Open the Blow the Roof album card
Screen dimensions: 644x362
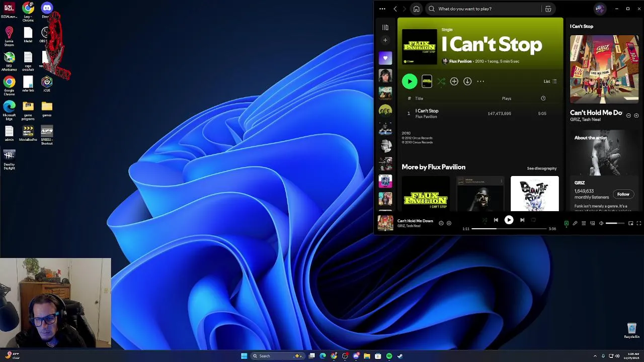(534, 194)
